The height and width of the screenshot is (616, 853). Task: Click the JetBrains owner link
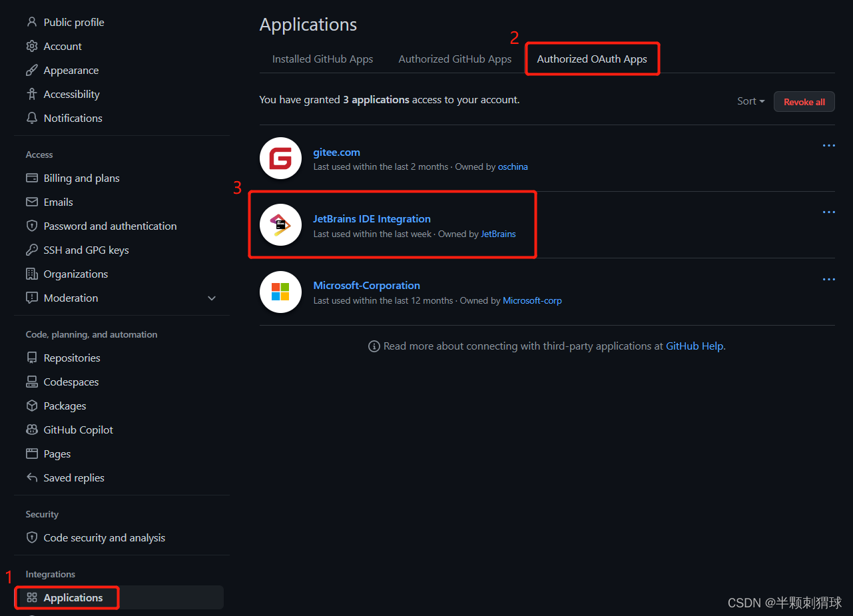point(498,234)
